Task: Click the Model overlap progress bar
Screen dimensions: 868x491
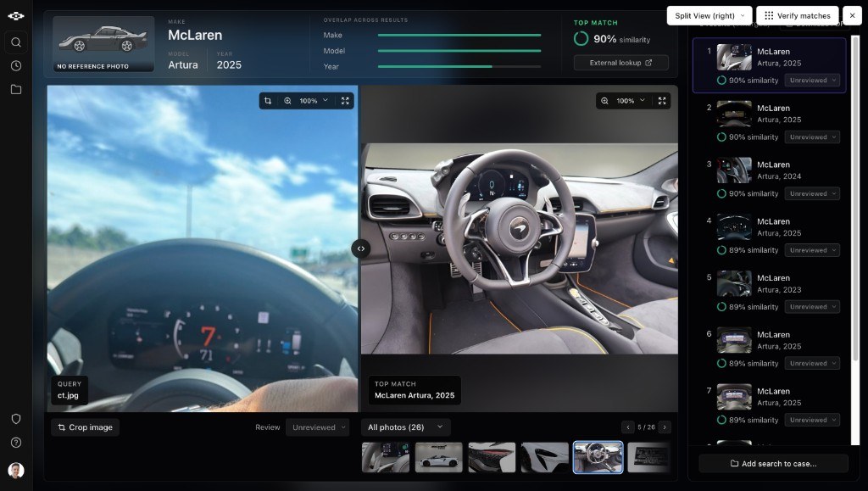Action: click(x=459, y=51)
